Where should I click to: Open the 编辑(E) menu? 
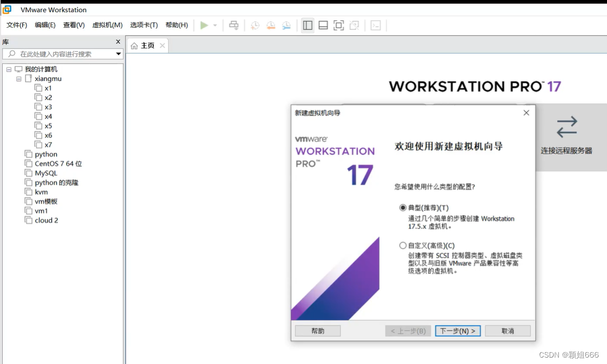(x=45, y=25)
